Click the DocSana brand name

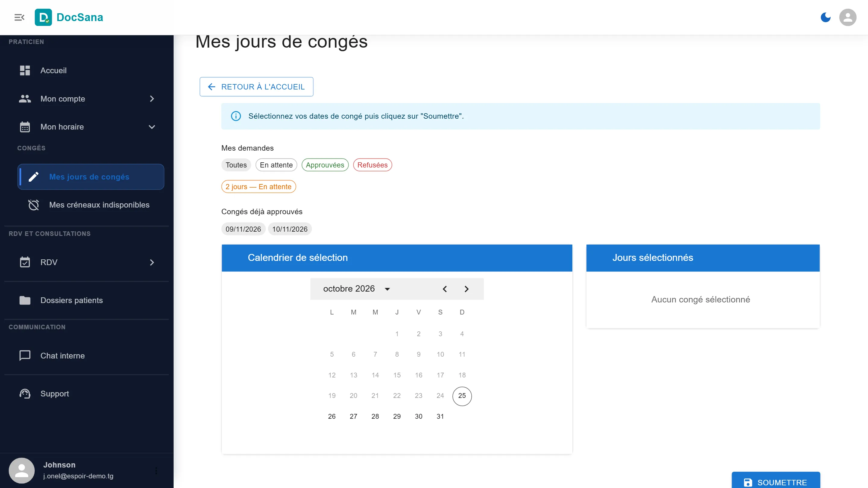coord(80,17)
